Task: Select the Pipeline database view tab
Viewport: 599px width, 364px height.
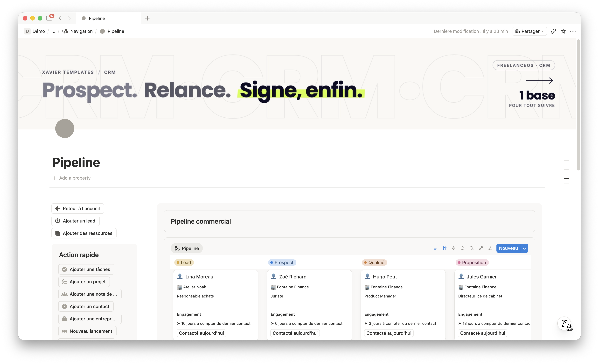Action: click(x=187, y=248)
